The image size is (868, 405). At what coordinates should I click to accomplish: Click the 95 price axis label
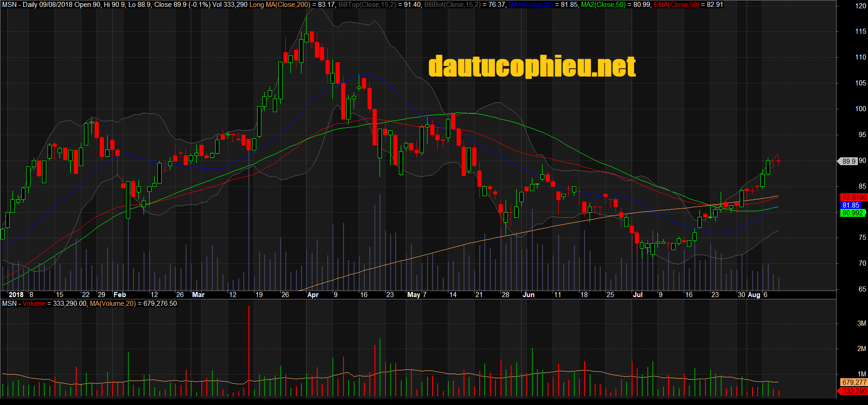tap(862, 135)
